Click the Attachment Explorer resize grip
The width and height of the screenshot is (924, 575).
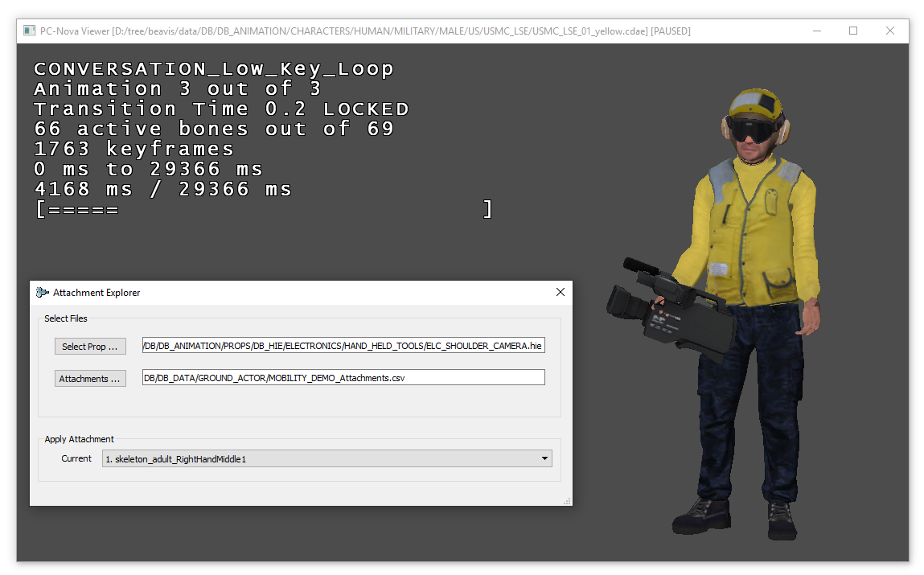pos(567,501)
